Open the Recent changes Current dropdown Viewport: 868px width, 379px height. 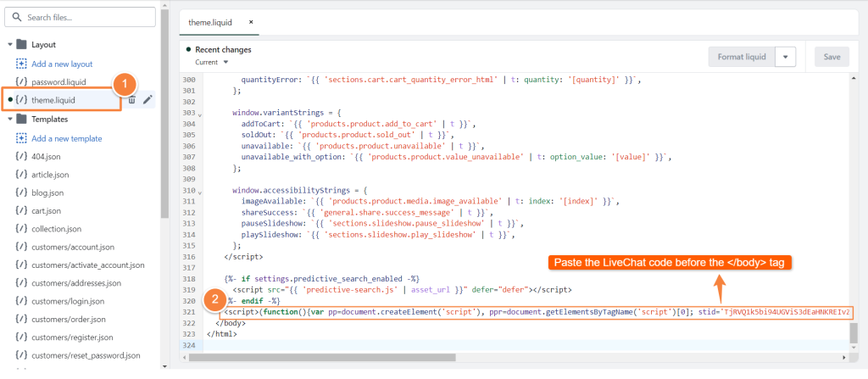click(212, 62)
